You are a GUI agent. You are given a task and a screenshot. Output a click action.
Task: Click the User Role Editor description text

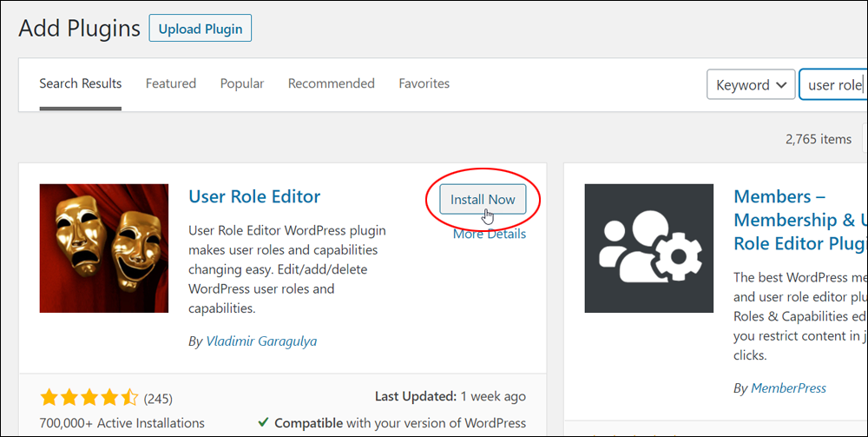pyautogui.click(x=286, y=269)
